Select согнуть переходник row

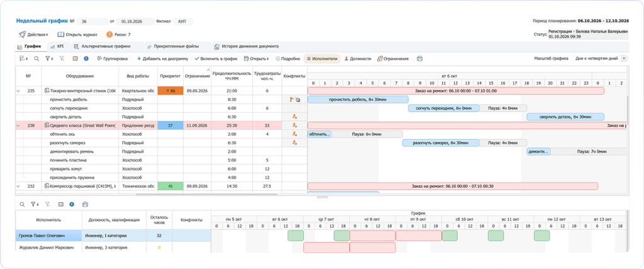(x=162, y=108)
